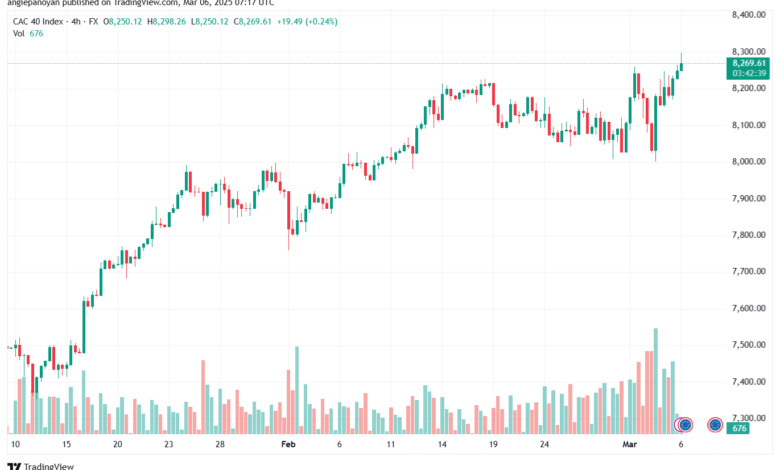
Task: Click the TradingView logo at bottom left
Action: [x=40, y=466]
